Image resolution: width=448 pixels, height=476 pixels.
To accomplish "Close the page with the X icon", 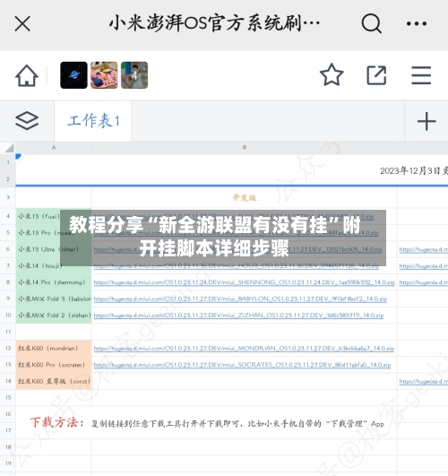I will coord(22,23).
